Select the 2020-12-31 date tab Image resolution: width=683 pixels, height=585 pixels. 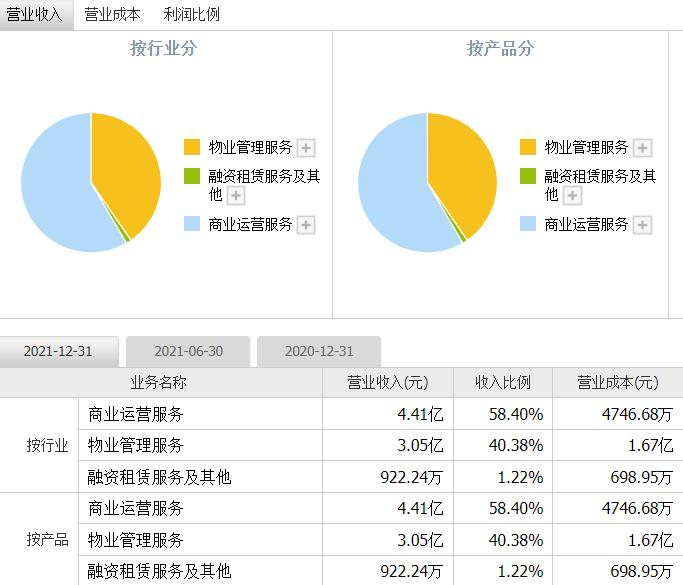319,351
